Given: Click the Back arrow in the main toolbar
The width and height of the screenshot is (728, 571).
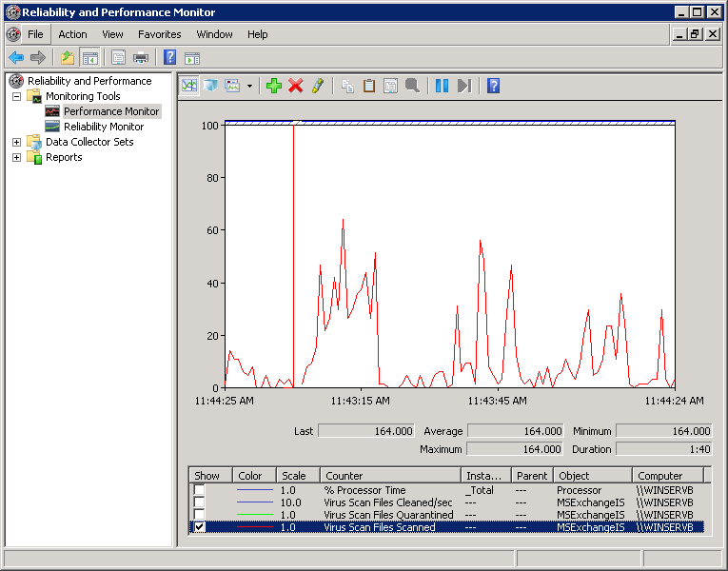Looking at the screenshot, I should point(16,58).
